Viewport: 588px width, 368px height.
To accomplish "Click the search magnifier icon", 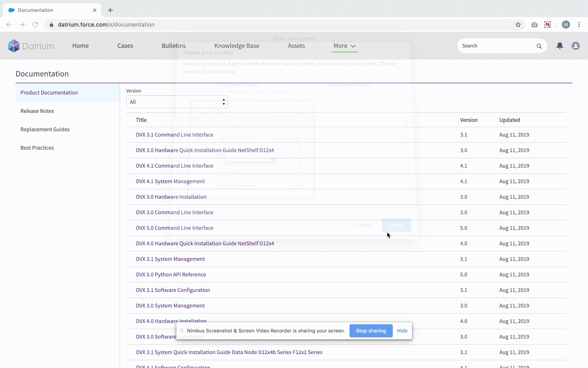I will [539, 46].
